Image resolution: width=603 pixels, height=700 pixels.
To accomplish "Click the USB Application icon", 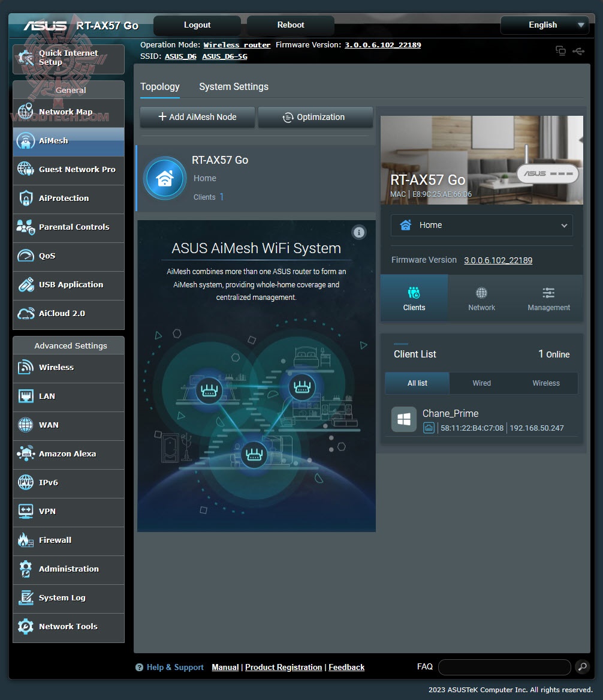I will click(x=25, y=284).
